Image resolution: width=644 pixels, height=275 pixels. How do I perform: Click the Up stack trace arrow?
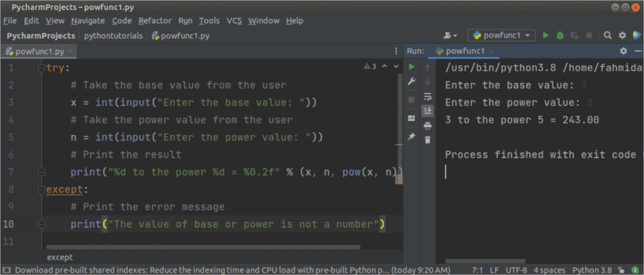(x=428, y=67)
